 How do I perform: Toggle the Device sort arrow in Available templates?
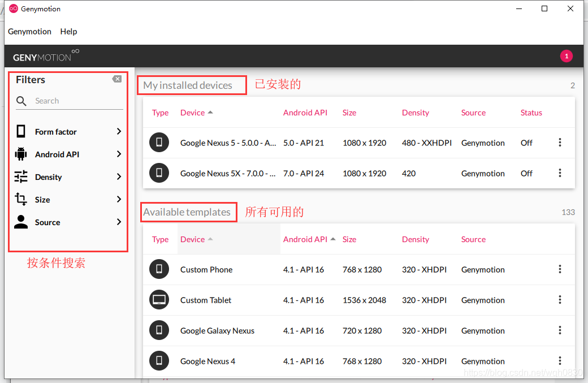point(210,239)
